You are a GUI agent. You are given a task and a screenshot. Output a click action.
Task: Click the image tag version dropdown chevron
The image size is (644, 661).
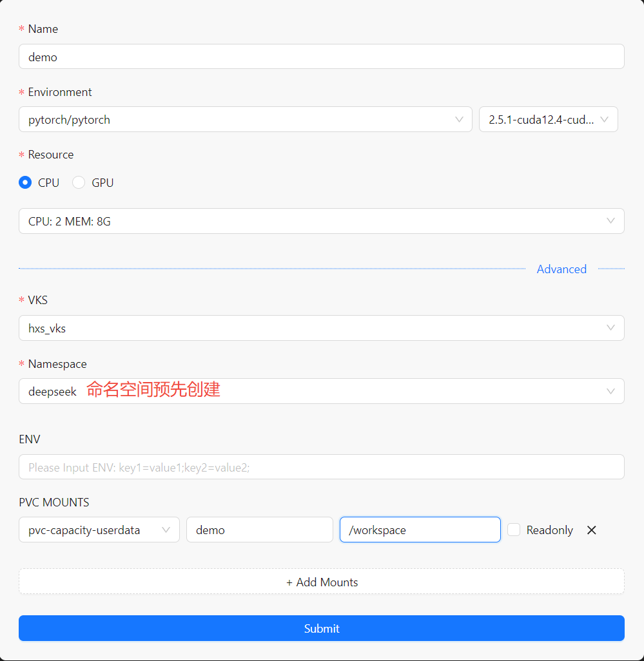tap(605, 120)
